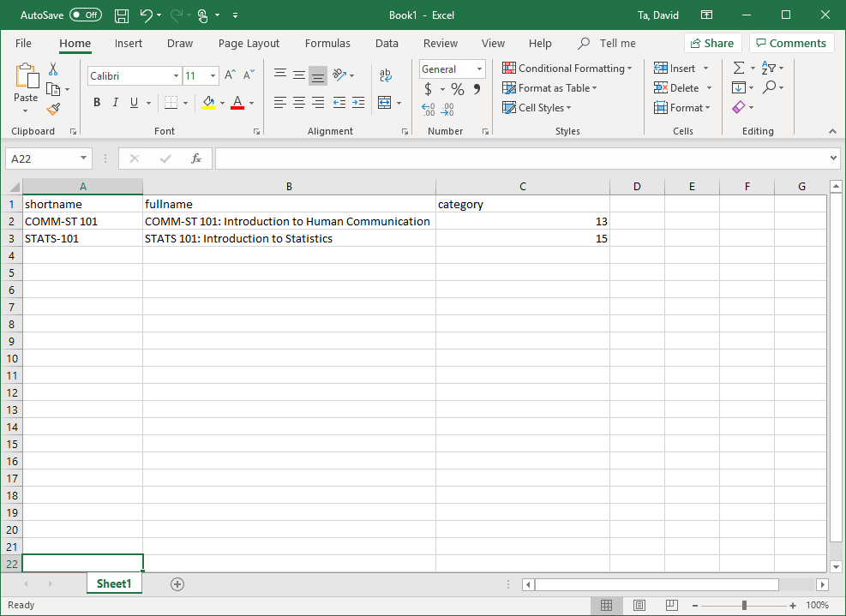Apply the red Font Color button

click(237, 103)
